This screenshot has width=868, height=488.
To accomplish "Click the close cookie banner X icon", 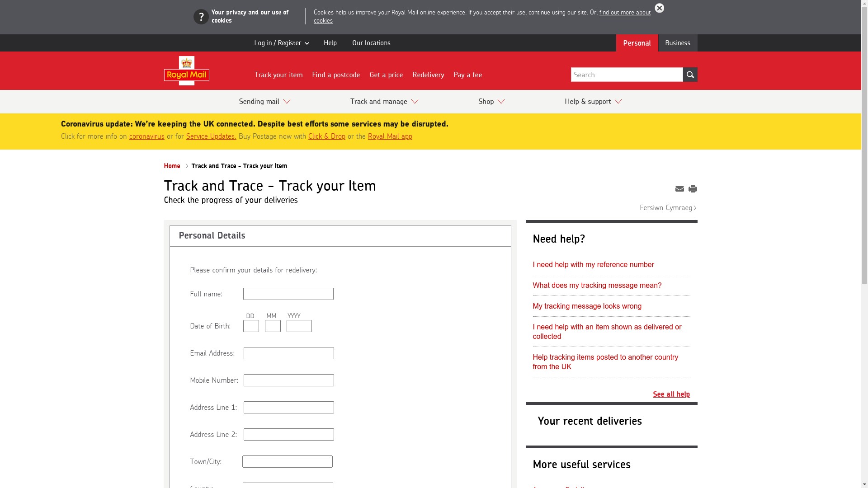I will [659, 8].
